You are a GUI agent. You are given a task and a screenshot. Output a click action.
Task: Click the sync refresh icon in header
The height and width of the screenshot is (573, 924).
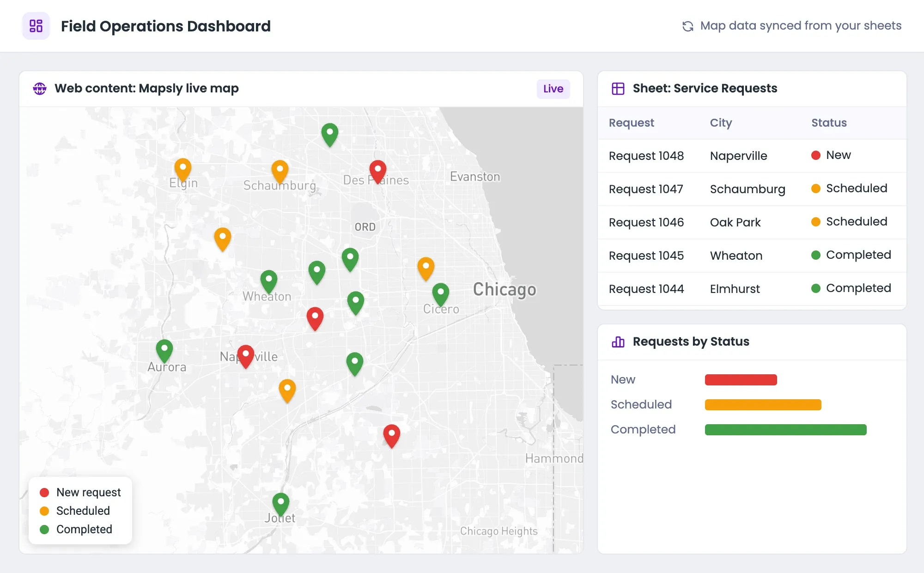coord(688,26)
